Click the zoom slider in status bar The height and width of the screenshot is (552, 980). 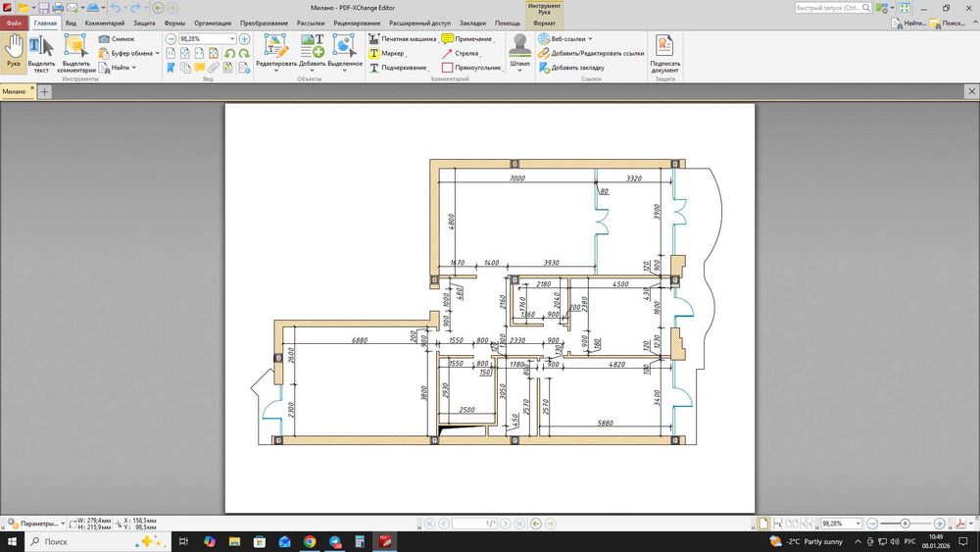pos(906,524)
